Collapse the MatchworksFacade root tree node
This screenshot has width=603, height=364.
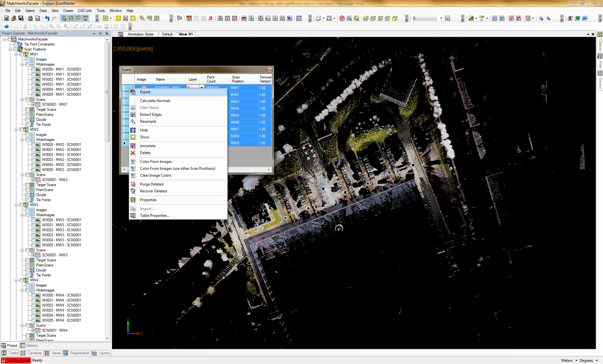4,39
